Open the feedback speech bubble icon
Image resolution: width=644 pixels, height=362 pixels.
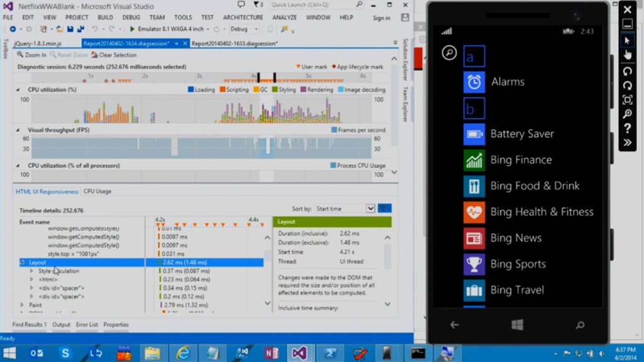click(241, 4)
